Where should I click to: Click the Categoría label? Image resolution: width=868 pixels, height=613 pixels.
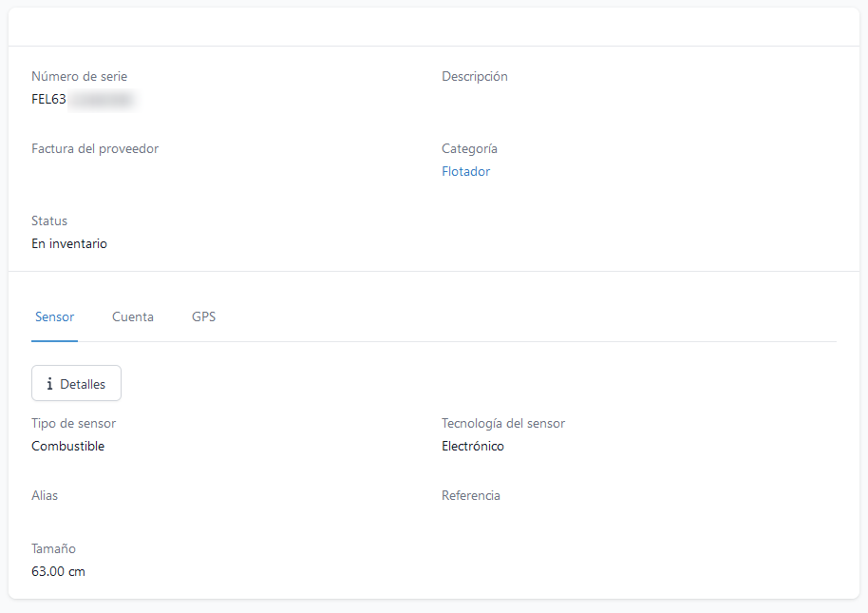[469, 149]
